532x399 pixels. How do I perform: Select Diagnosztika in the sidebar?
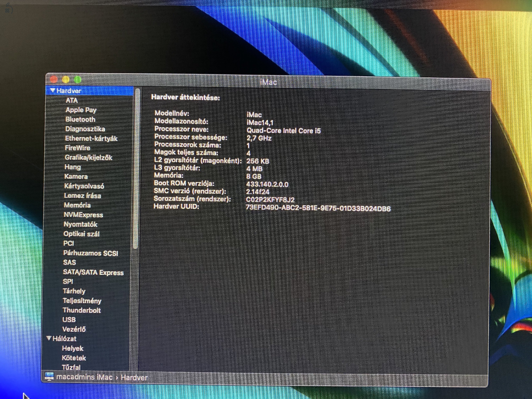[85, 129]
